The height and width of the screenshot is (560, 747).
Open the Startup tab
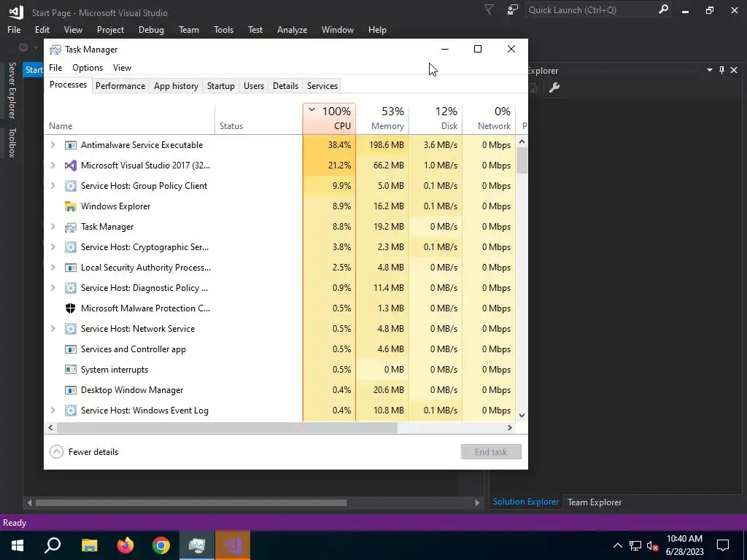point(220,86)
